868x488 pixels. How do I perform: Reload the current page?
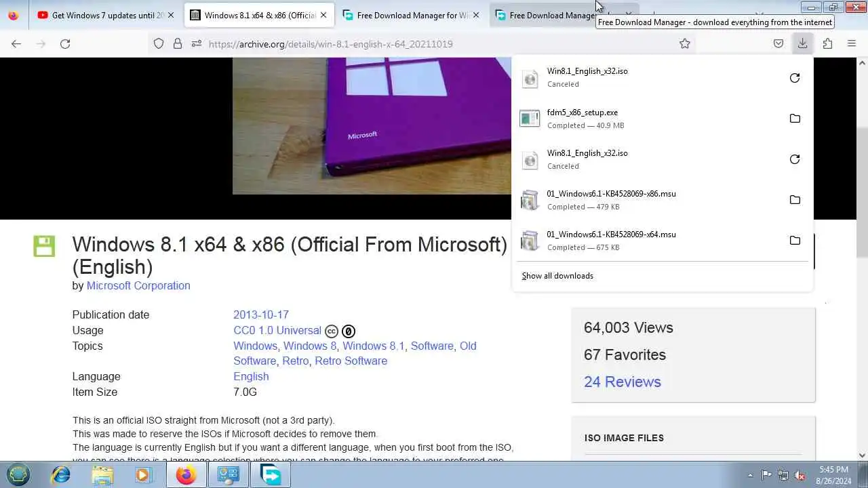[x=65, y=43]
